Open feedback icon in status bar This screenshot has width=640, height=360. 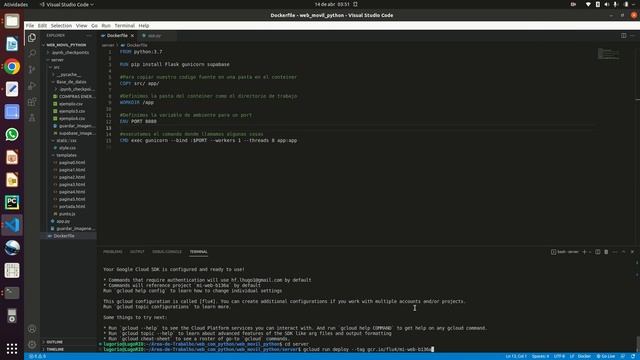point(623,356)
